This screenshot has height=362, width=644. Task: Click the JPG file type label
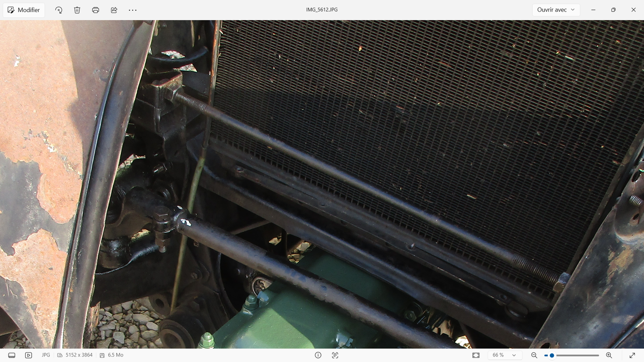(x=46, y=355)
